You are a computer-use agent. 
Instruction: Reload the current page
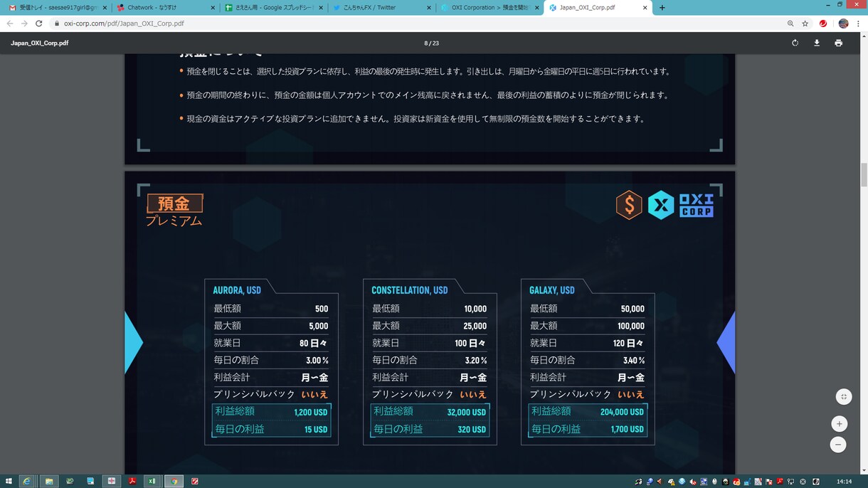(x=39, y=23)
